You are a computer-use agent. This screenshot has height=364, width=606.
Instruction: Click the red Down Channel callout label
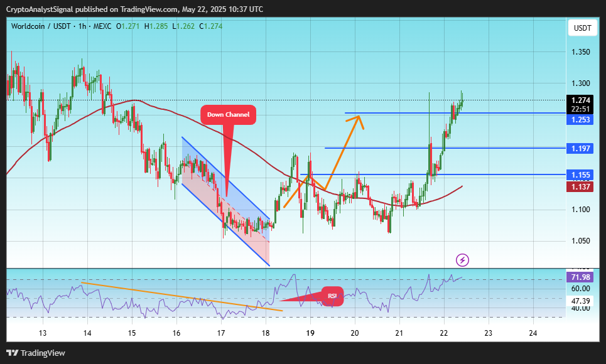pyautogui.click(x=228, y=114)
